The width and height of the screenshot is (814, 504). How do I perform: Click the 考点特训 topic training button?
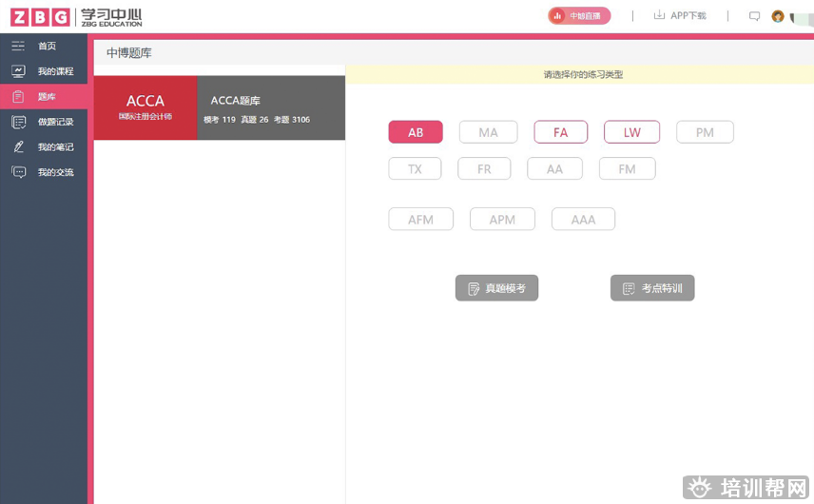[x=652, y=288]
